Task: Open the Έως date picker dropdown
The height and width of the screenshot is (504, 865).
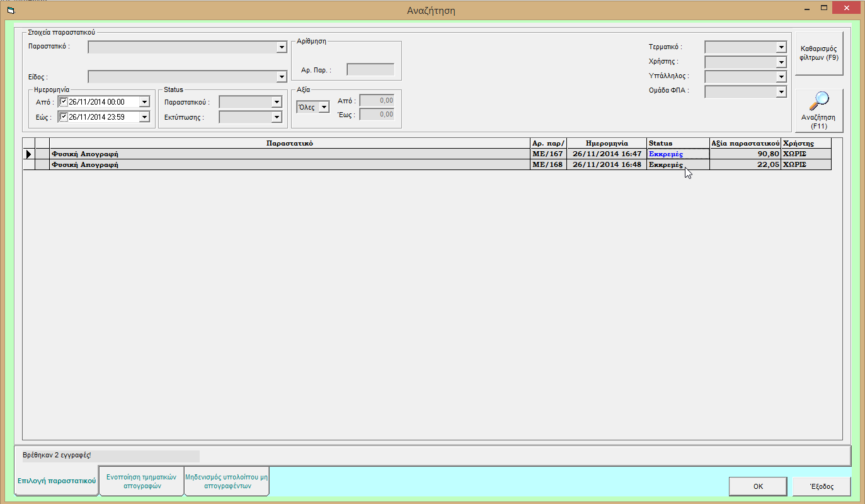Action: point(144,117)
